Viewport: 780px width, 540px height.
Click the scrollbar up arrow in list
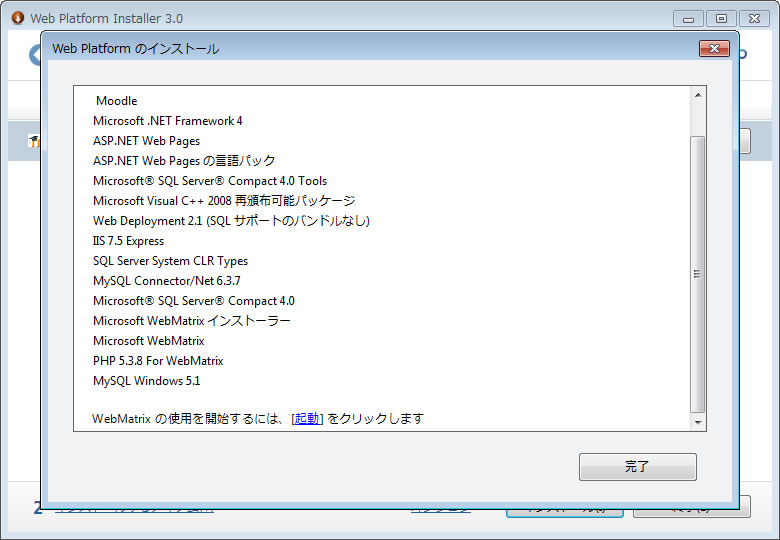[698, 95]
